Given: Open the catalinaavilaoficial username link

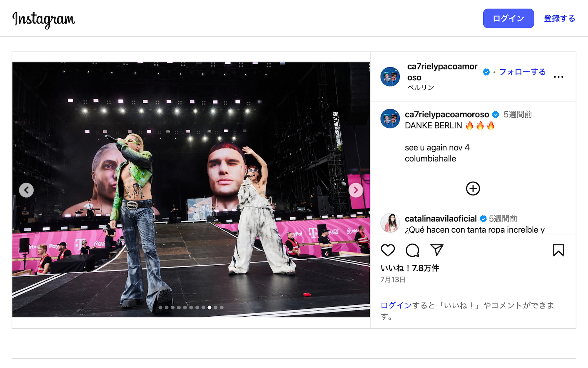Looking at the screenshot, I should (441, 219).
